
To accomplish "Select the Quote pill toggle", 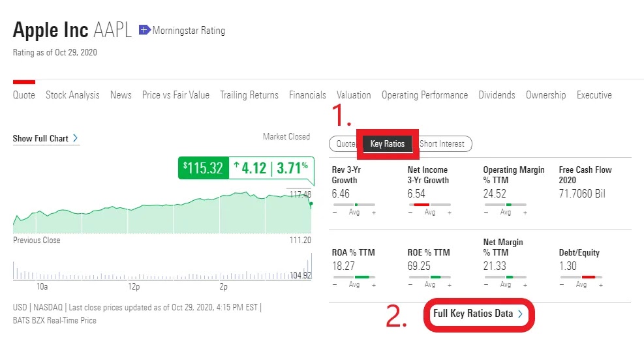I will [345, 143].
